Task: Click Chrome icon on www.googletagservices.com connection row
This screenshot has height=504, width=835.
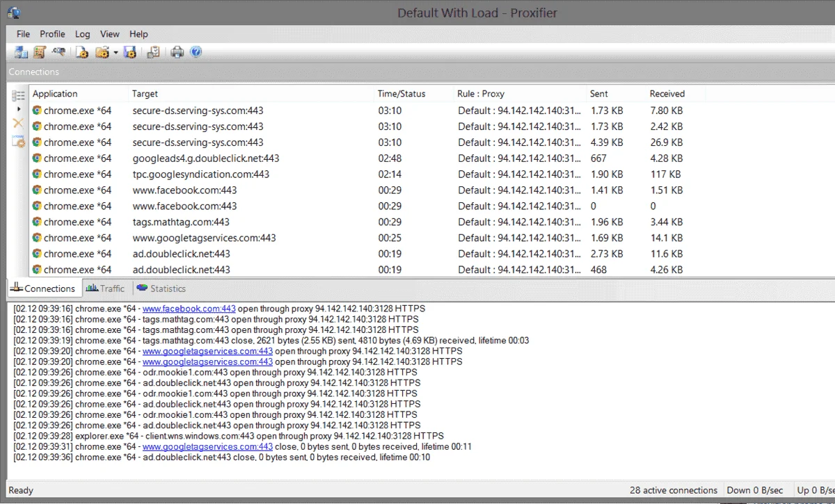Action: (37, 238)
